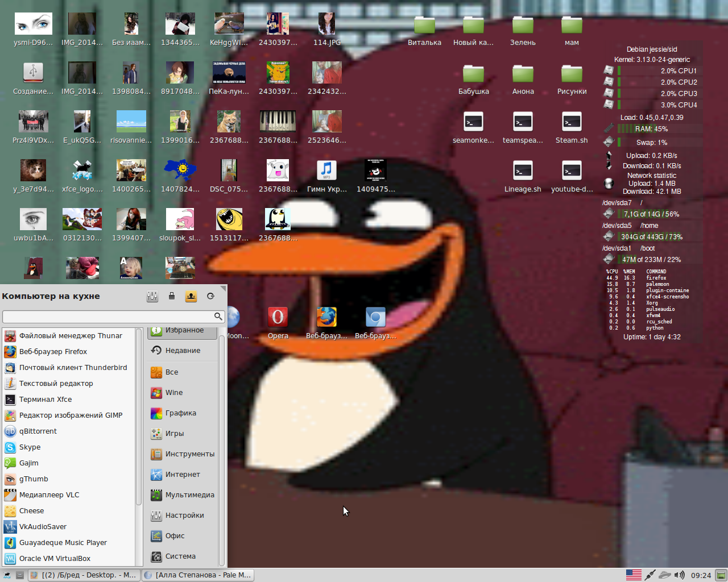Open Текстовый редактор from the menu
This screenshot has height=582, width=728.
[x=68, y=384]
